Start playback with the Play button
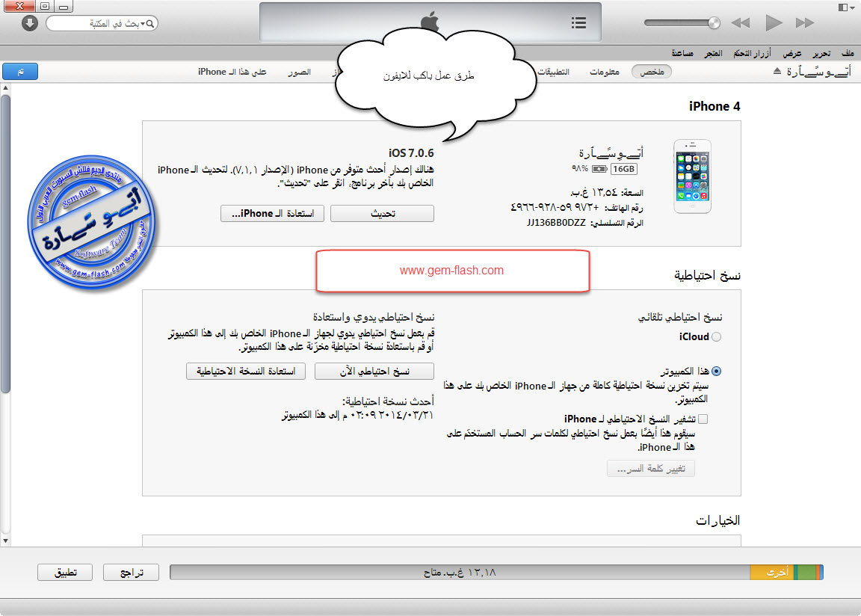 (773, 23)
